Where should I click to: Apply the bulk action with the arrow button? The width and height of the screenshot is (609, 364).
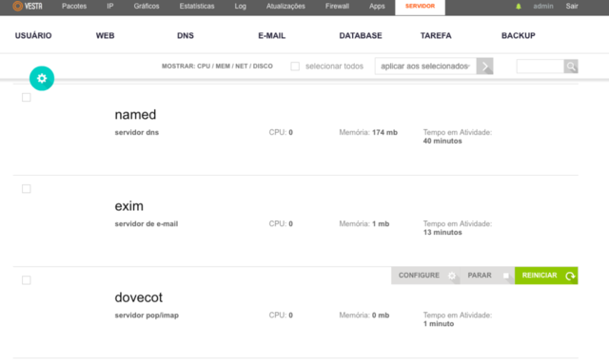(484, 66)
